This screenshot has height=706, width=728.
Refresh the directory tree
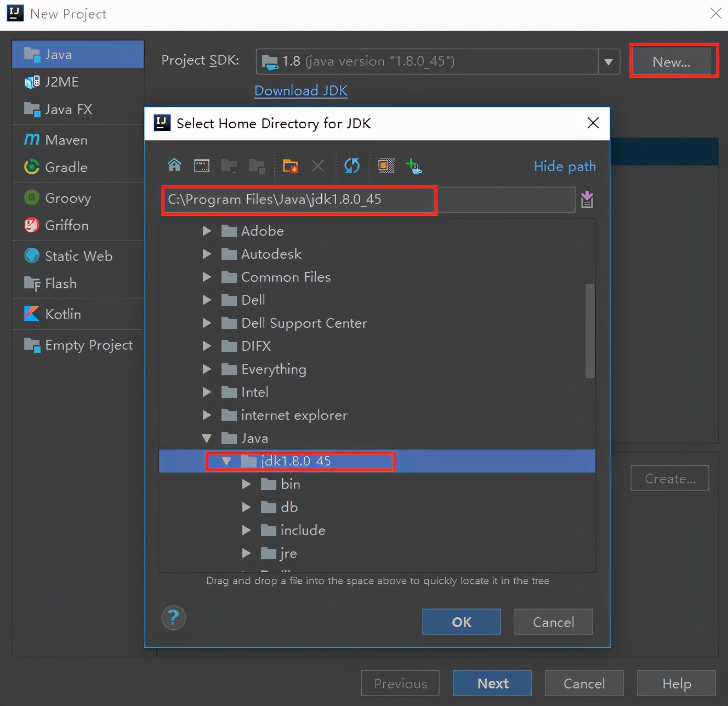tap(352, 166)
